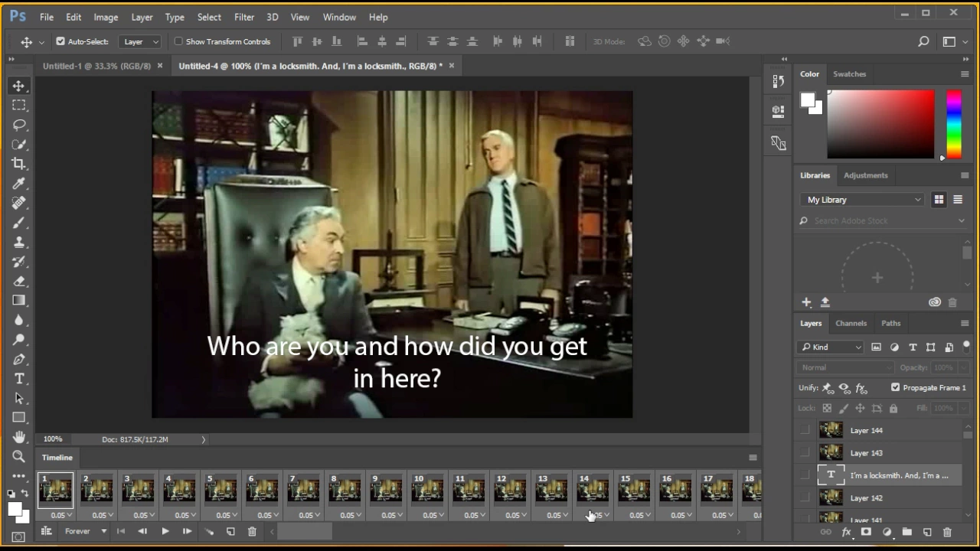Viewport: 980px width, 551px height.
Task: Select the Brush tool
Action: (19, 222)
